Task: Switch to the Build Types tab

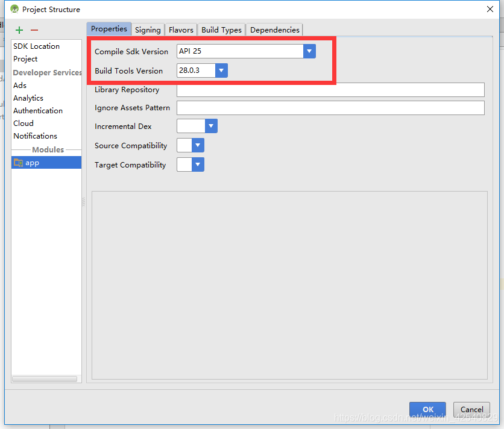Action: pos(221,30)
